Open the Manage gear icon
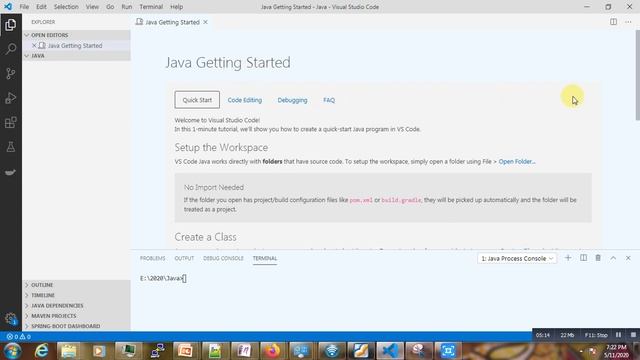The width and height of the screenshot is (640, 360). click(x=11, y=318)
